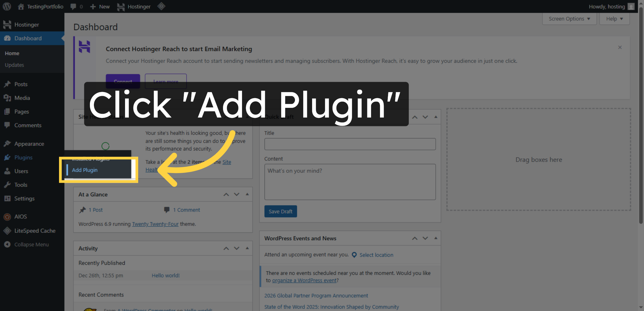The image size is (644, 311).
Task: Open the Appearance paintbrush icon
Action: [7, 144]
